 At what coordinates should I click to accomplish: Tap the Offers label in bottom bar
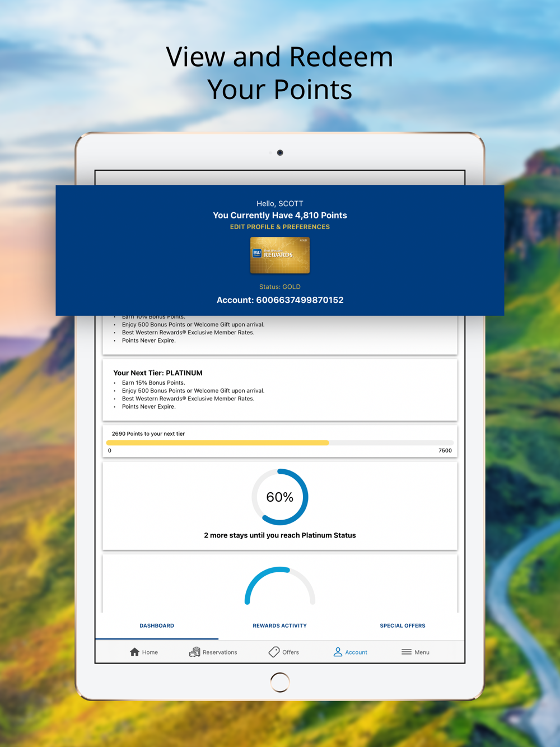tap(291, 652)
